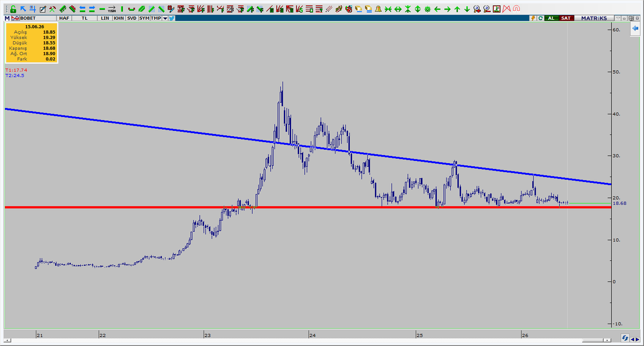Select the green bracket measure tool

(x=131, y=9)
